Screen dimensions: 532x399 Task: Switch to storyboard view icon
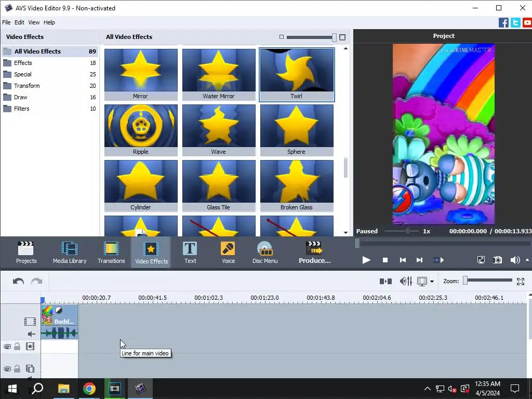coord(386,281)
